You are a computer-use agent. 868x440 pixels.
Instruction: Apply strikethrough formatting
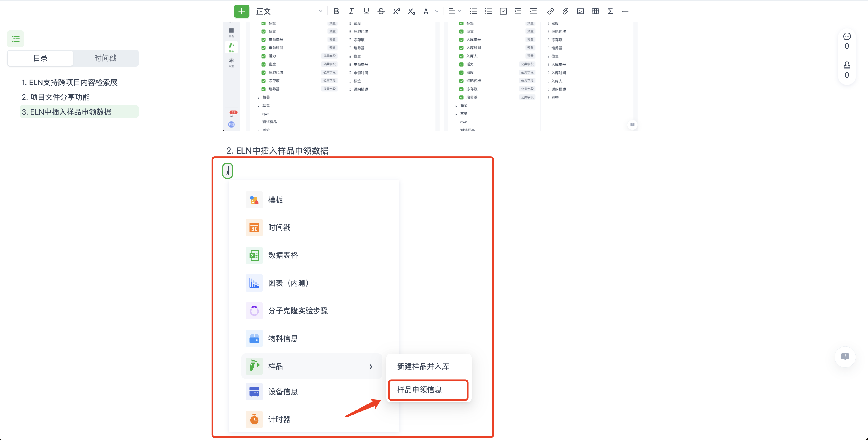point(381,11)
